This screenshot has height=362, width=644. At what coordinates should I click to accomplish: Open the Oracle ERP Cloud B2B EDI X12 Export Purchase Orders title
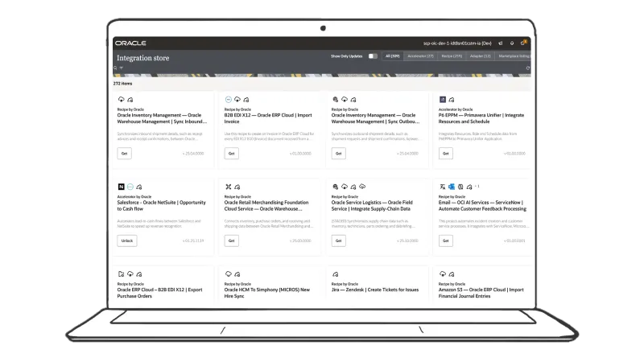click(159, 293)
